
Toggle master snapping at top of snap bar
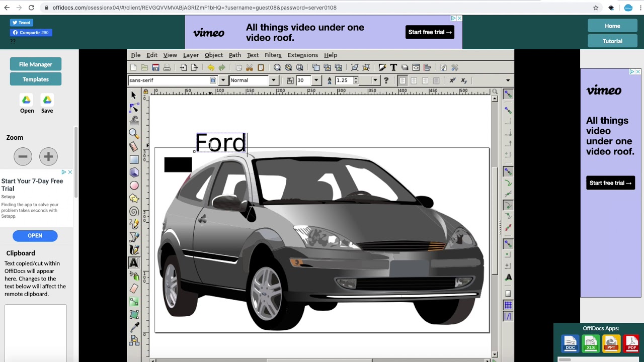pos(508,94)
